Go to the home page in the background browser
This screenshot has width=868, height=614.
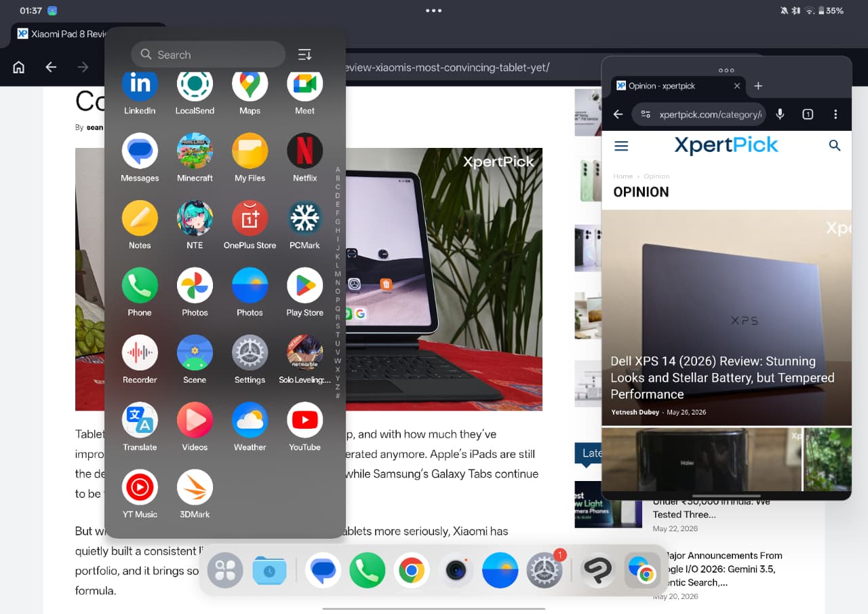click(19, 66)
